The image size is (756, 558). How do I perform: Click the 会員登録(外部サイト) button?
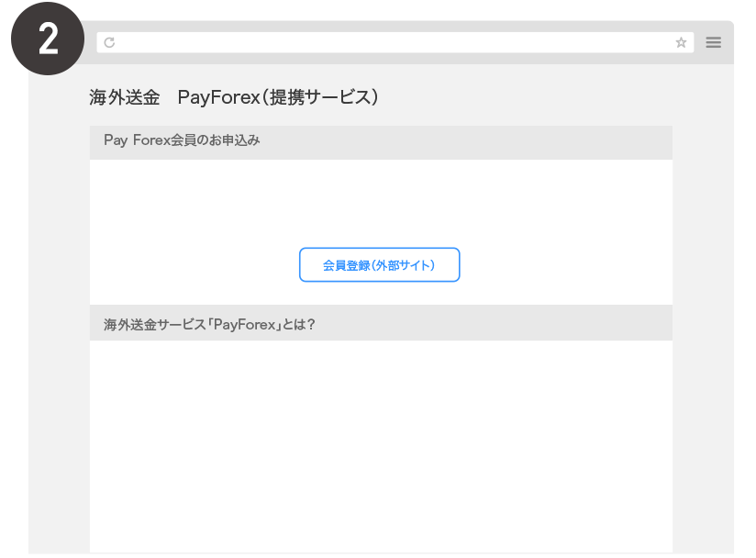click(380, 264)
